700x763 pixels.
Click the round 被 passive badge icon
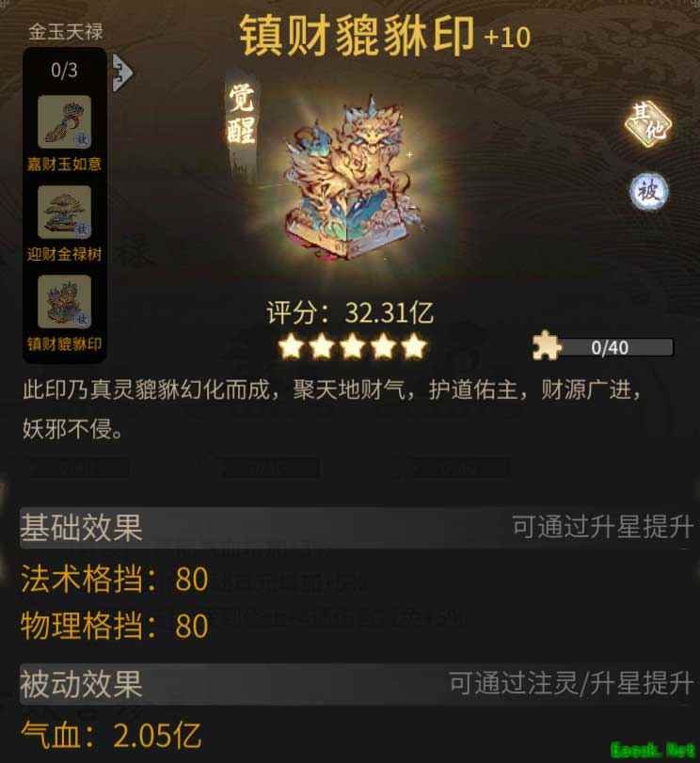(648, 191)
